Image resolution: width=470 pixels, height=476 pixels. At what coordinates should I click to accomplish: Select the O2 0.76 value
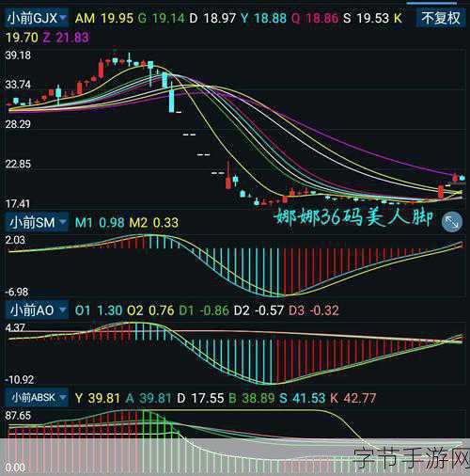[150, 310]
